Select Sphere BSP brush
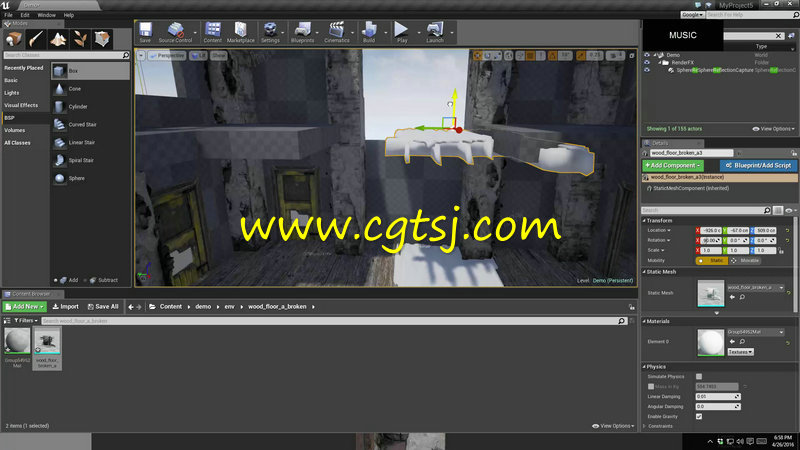Viewport: 800px width, 450px height. pyautogui.click(x=90, y=178)
